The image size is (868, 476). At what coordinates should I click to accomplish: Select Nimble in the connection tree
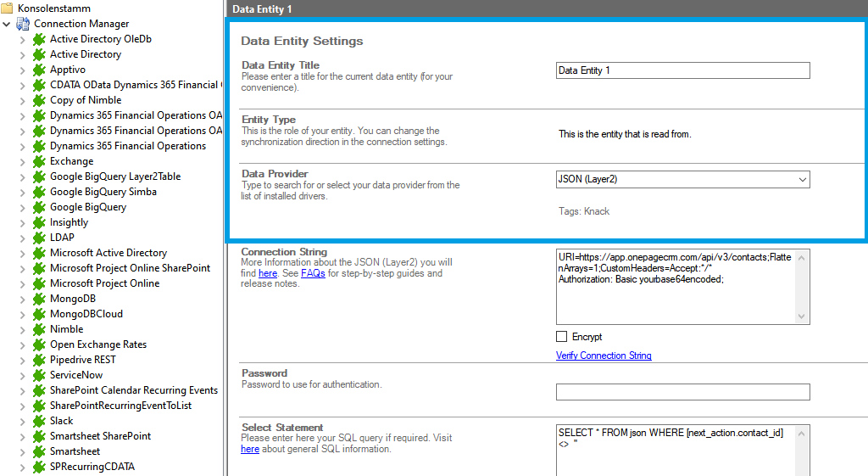(66, 329)
